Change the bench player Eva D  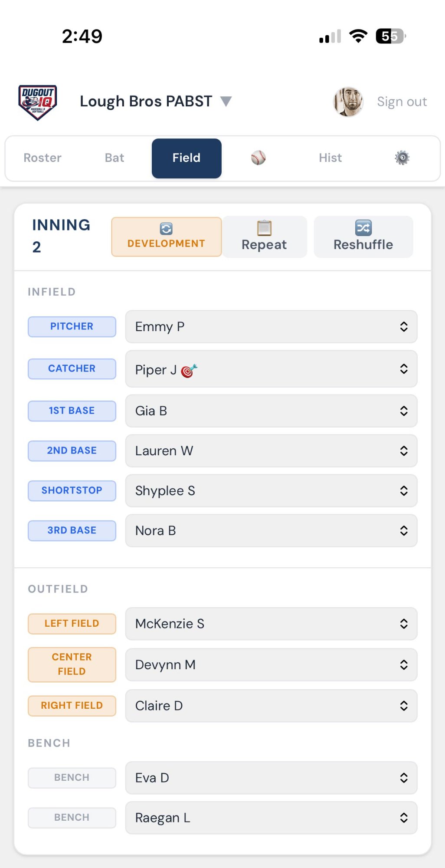point(271,778)
